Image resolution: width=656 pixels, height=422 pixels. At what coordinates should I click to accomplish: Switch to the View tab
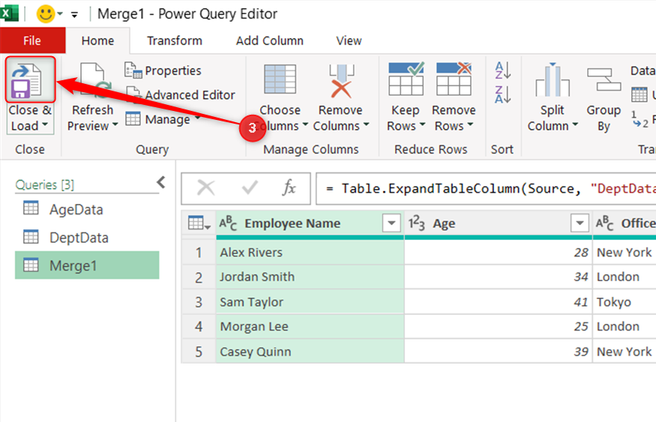349,41
